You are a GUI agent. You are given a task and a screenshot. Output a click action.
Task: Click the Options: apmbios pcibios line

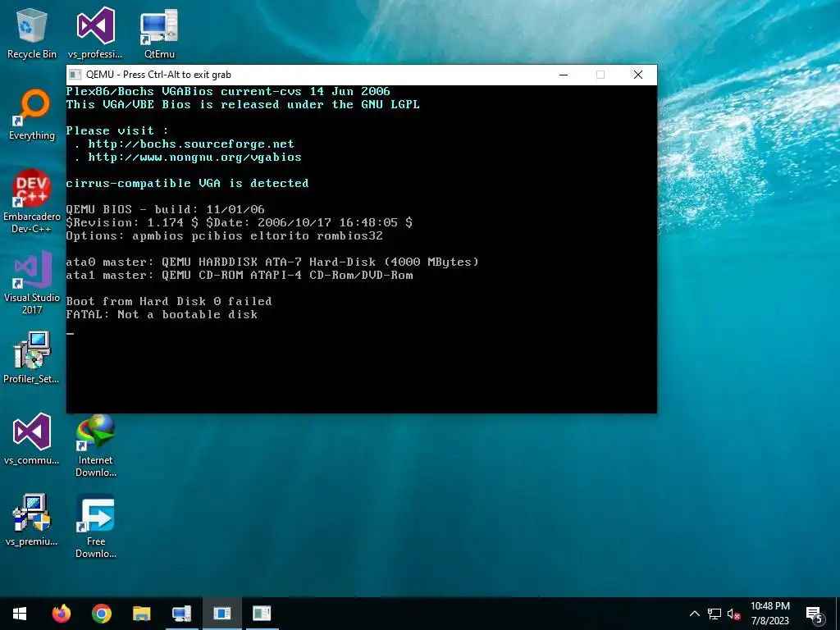225,235
